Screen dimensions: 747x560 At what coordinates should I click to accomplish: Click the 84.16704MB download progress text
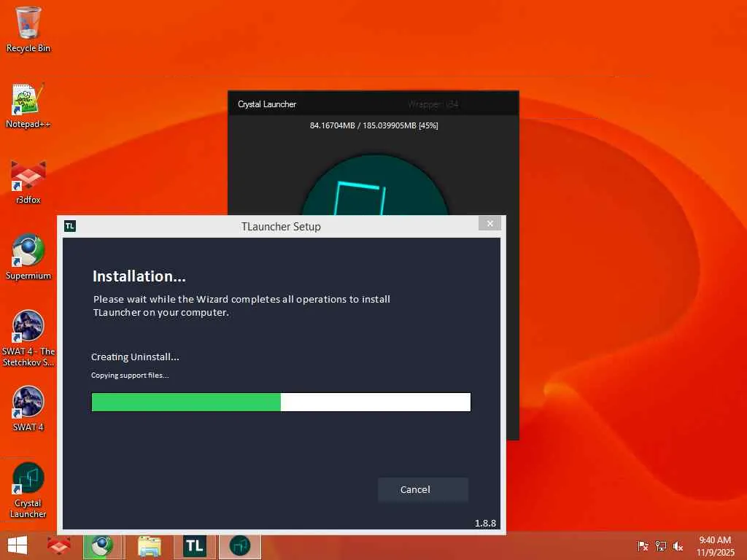tap(374, 125)
